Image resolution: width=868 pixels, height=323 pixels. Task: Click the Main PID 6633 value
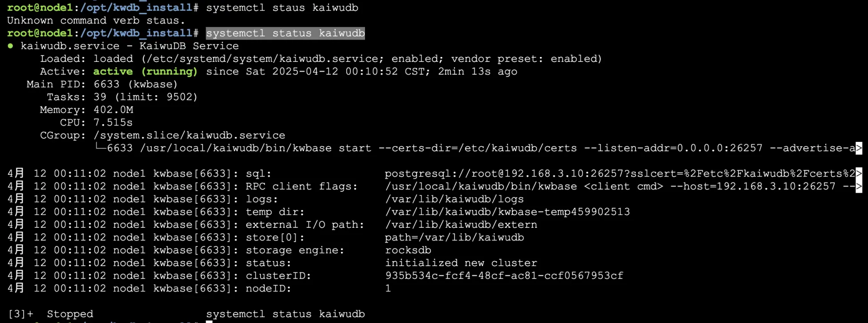pos(106,84)
